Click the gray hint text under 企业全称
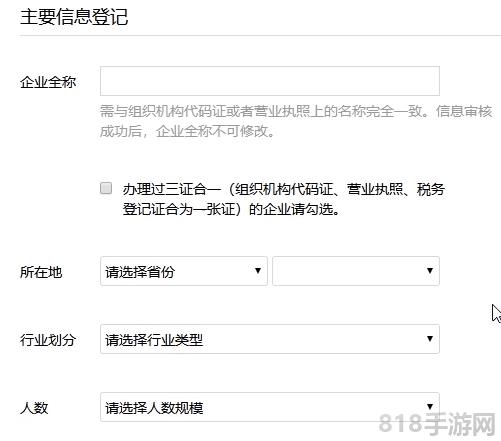 296,121
